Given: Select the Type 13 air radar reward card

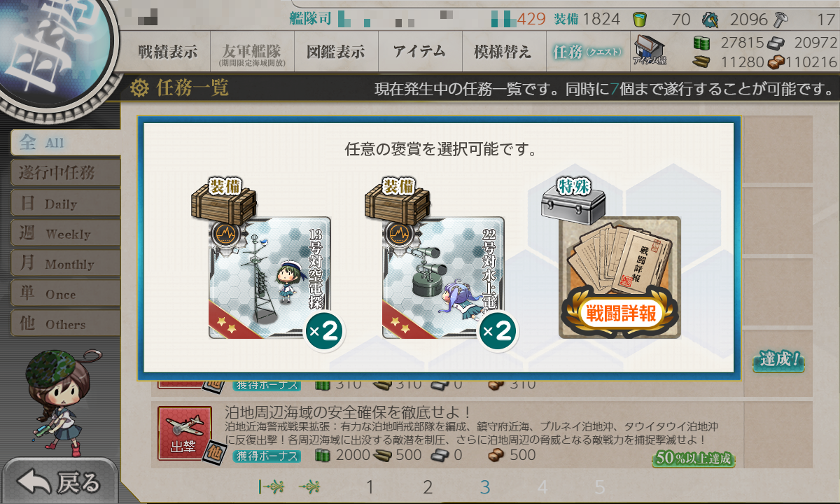Looking at the screenshot, I should coord(269,278).
